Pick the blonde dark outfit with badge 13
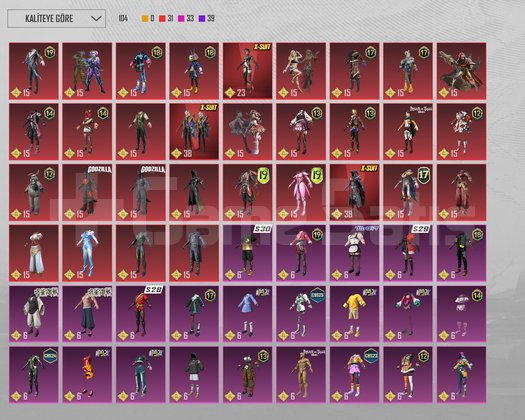Screen dimensions: 525x420 [x=355, y=132]
